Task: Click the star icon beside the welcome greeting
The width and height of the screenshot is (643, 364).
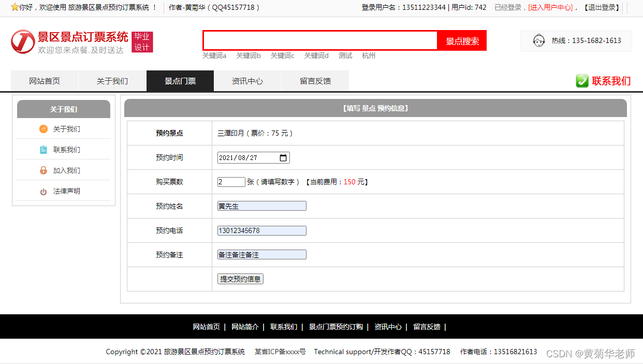Action: coord(14,7)
